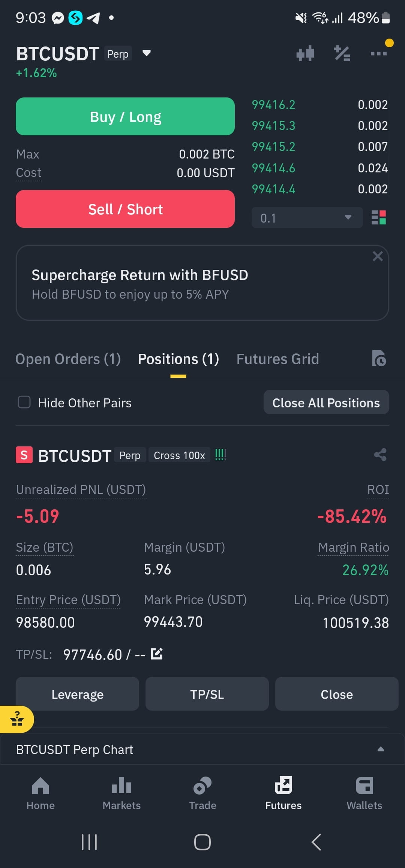Image resolution: width=405 pixels, height=868 pixels.
Task: Dismiss the BFUSD promotion banner
Action: click(x=378, y=256)
